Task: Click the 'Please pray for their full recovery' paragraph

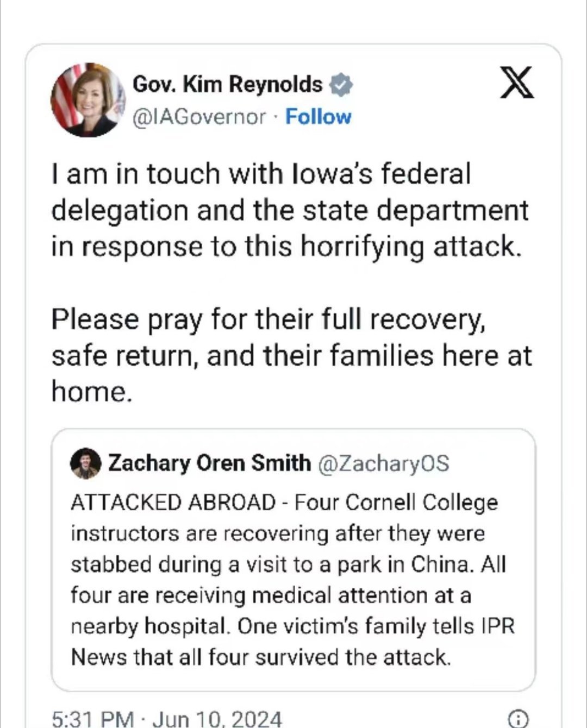Action: point(292,355)
